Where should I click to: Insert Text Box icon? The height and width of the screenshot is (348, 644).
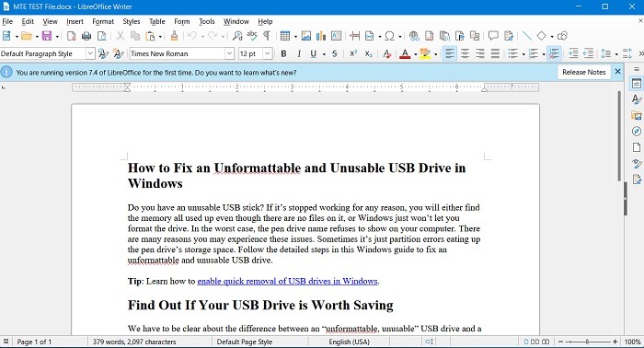pyautogui.click(x=336, y=36)
